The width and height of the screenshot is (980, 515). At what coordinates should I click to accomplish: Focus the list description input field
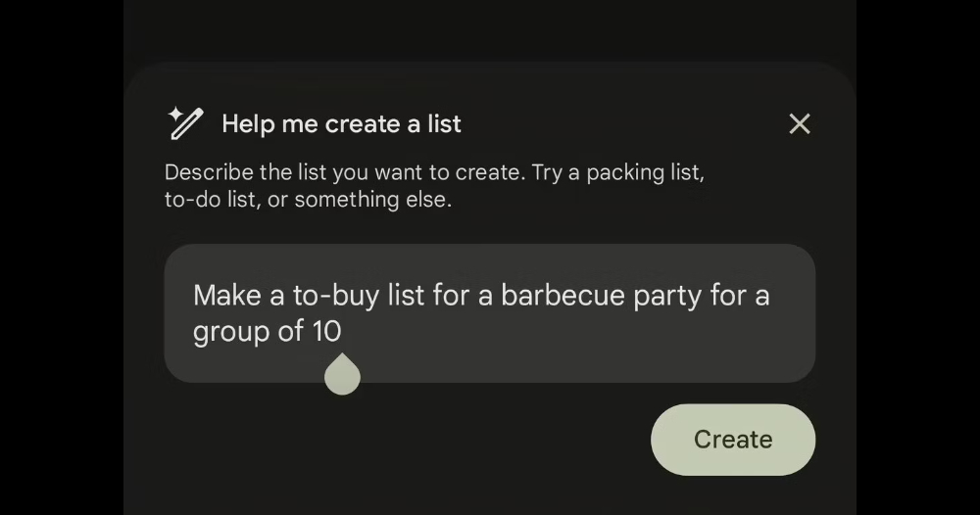489,313
